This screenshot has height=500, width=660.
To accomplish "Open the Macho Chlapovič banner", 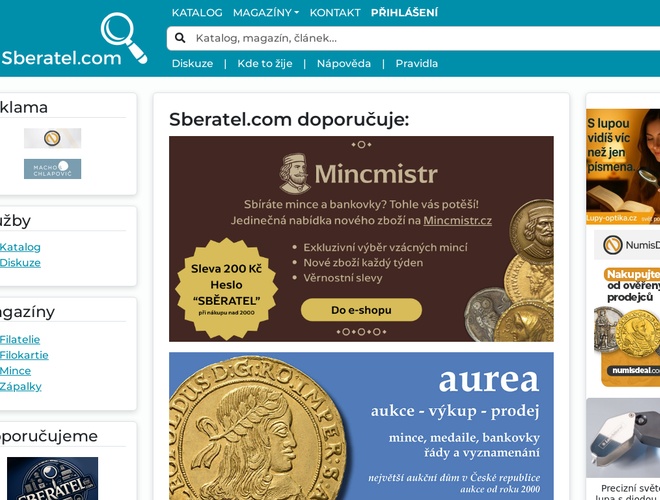I will click(52, 169).
